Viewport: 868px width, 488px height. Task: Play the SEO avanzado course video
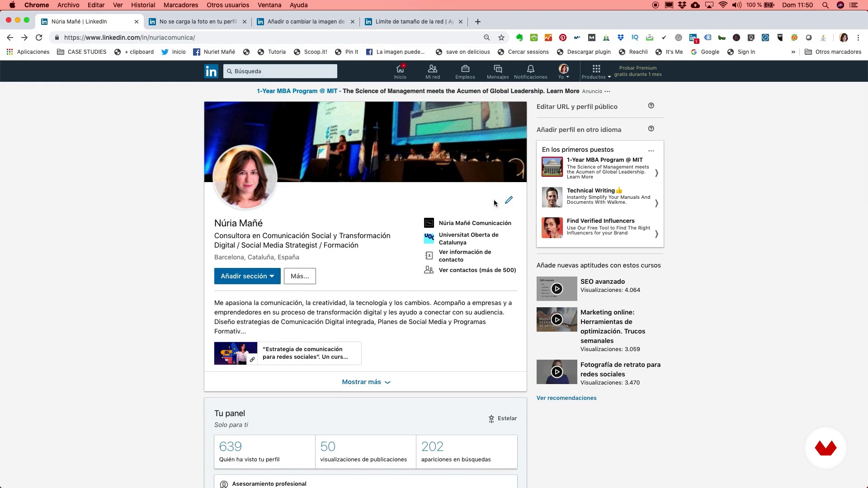click(557, 289)
